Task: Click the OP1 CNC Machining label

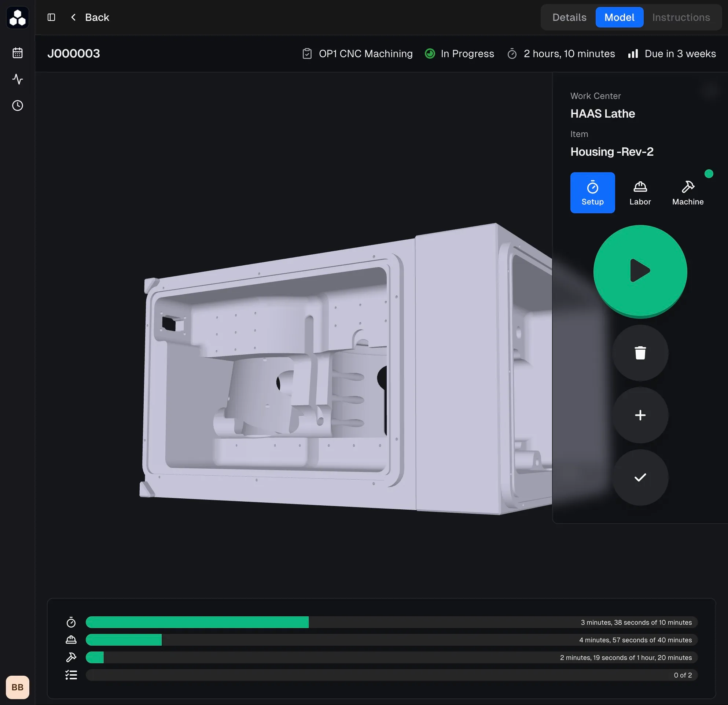Action: (x=365, y=54)
